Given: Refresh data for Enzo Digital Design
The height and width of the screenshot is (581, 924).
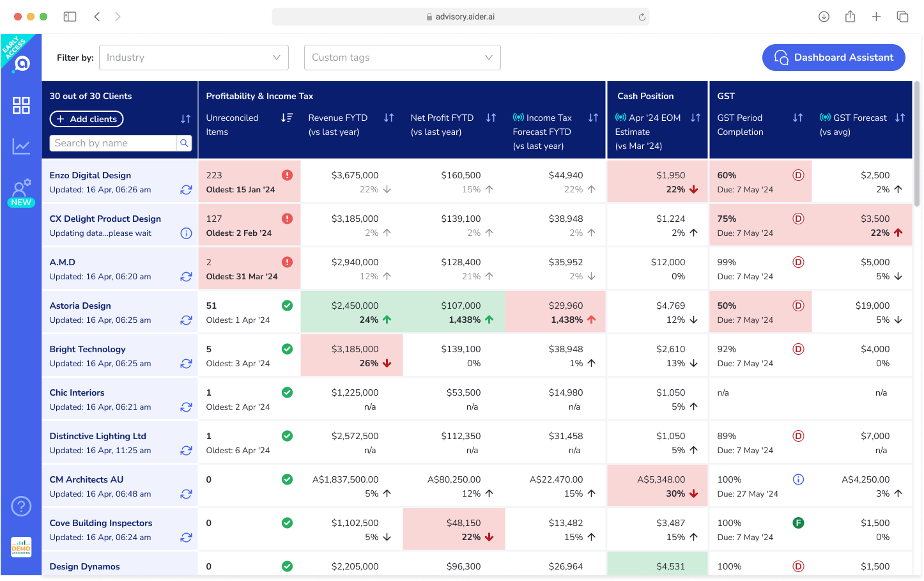Looking at the screenshot, I should (x=186, y=190).
